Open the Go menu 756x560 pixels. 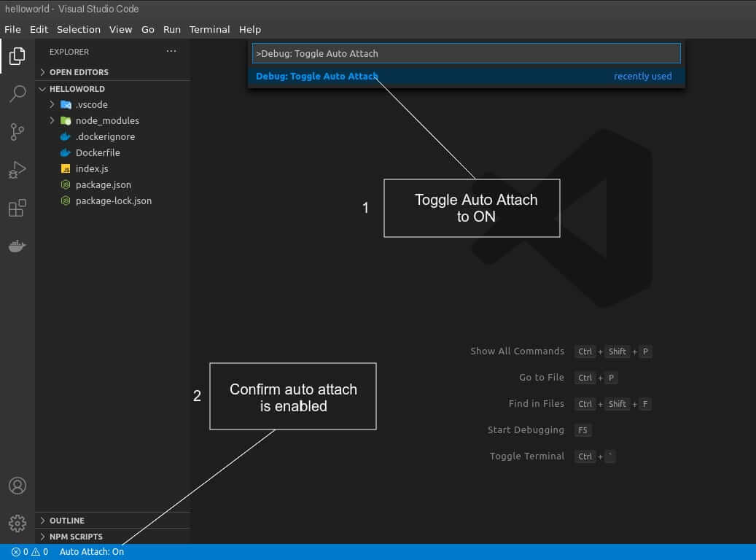pos(148,29)
